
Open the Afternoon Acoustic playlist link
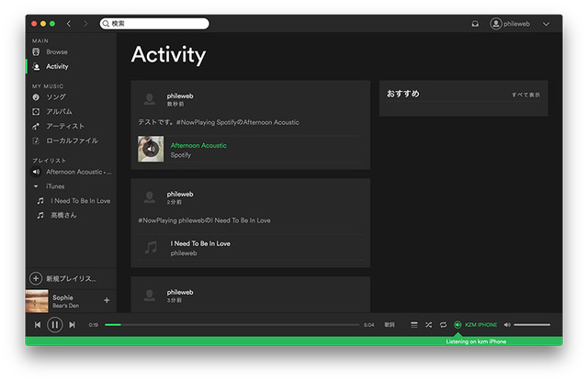[x=198, y=145]
